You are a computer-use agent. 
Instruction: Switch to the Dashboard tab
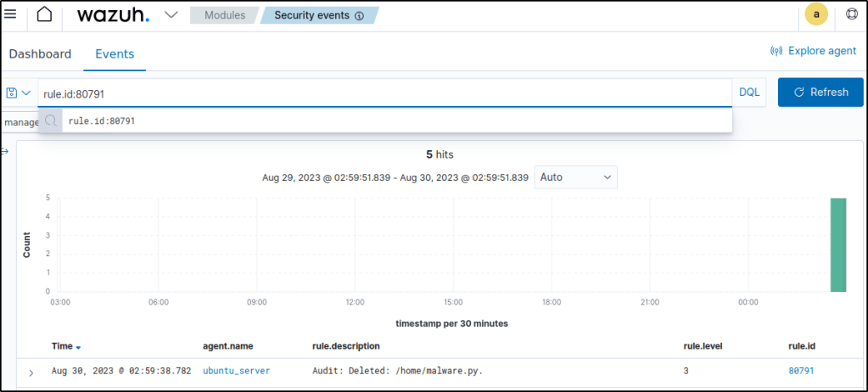[x=40, y=53]
